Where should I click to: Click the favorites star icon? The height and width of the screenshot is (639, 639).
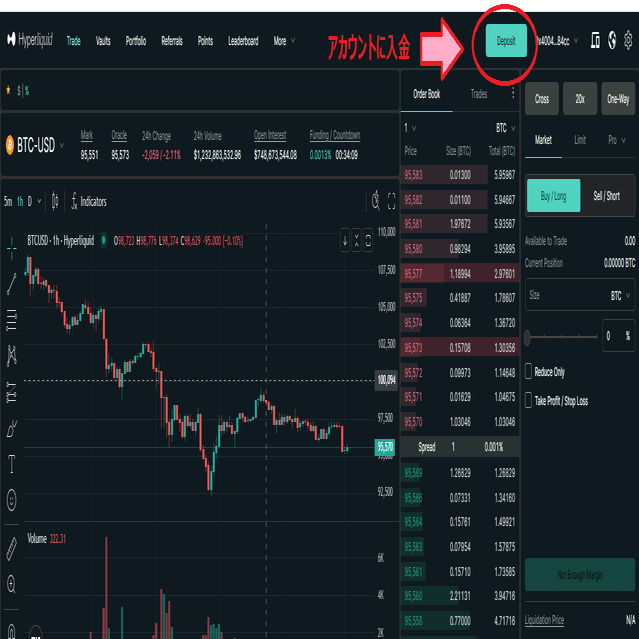(x=8, y=90)
